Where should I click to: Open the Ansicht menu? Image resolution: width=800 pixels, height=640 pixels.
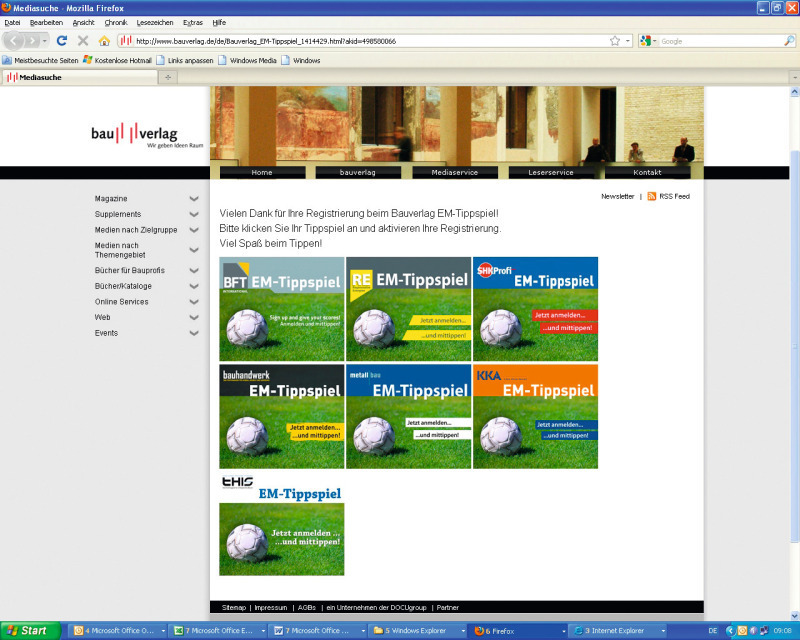pyautogui.click(x=84, y=22)
